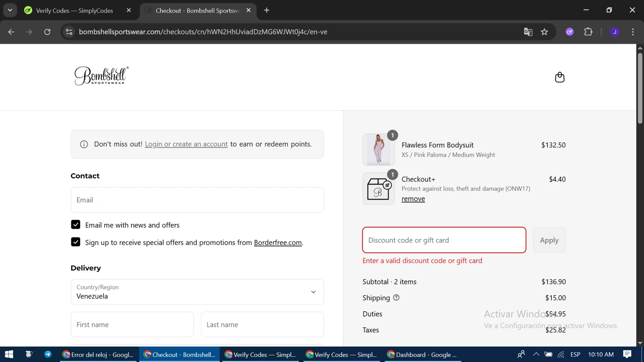Open the tab search dropdown arrow
Image resolution: width=644 pixels, height=362 pixels.
(10, 10)
